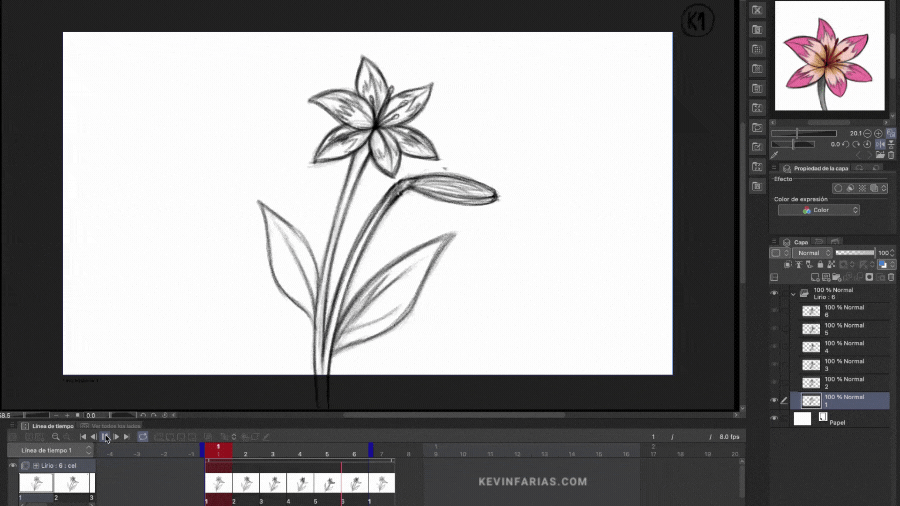Image resolution: width=900 pixels, height=506 pixels.
Task: Step to previous frame button
Action: 94,437
